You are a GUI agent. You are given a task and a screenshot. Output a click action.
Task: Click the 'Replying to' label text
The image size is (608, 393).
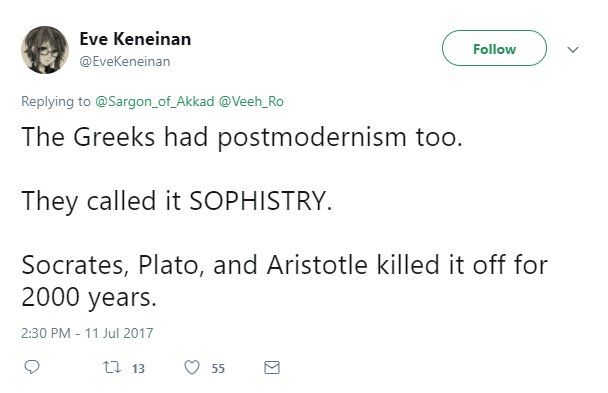tap(56, 102)
